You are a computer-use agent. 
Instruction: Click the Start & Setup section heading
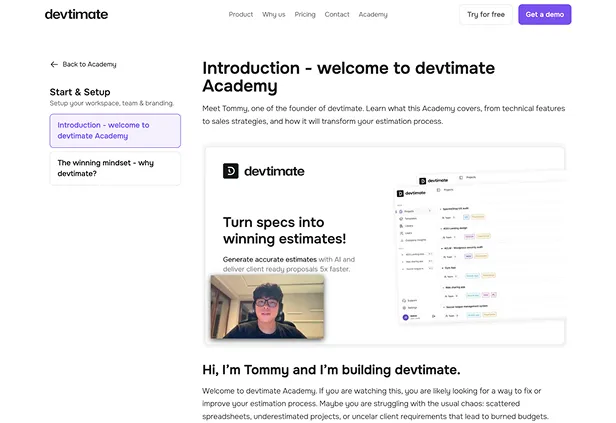(79, 92)
